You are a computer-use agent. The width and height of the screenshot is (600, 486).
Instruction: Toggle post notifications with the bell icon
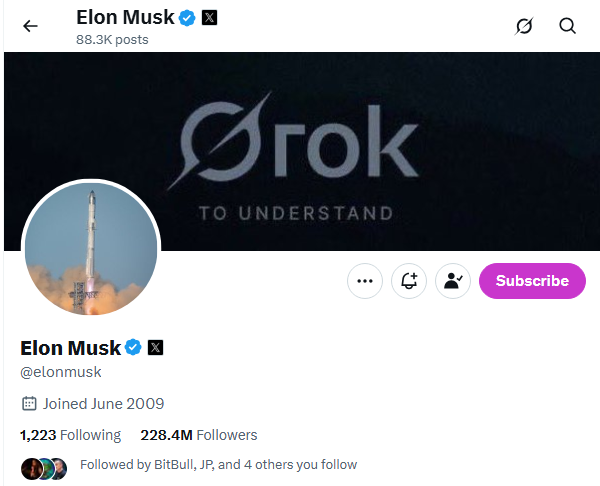click(x=409, y=281)
